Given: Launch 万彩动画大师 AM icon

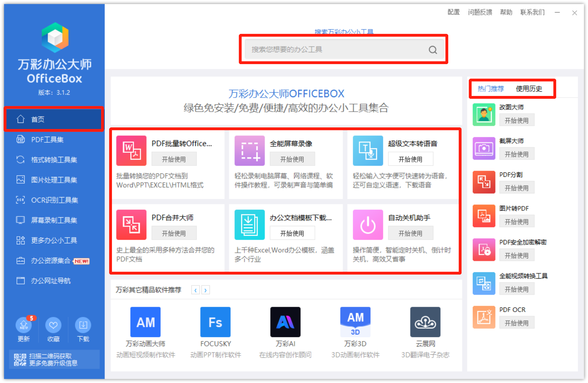Looking at the screenshot, I should click(145, 322).
